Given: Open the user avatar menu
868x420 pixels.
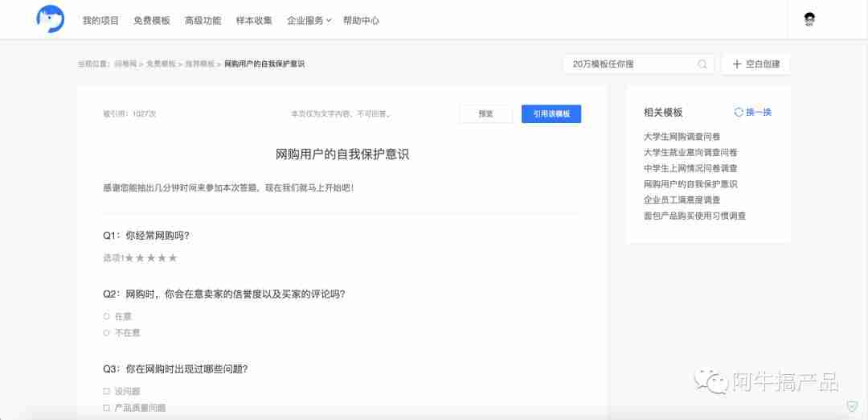Looking at the screenshot, I should pos(809,19).
